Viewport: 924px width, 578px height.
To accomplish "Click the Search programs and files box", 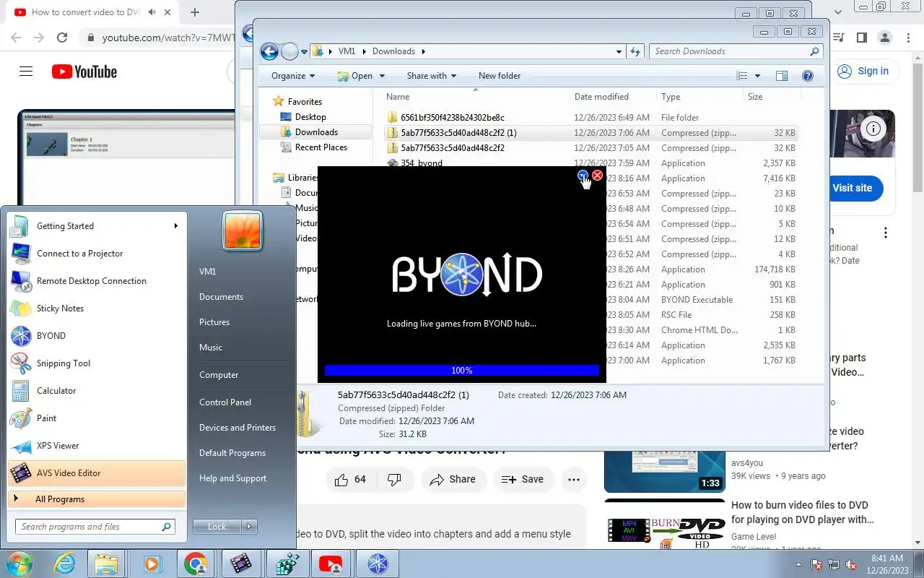I will pos(95,527).
